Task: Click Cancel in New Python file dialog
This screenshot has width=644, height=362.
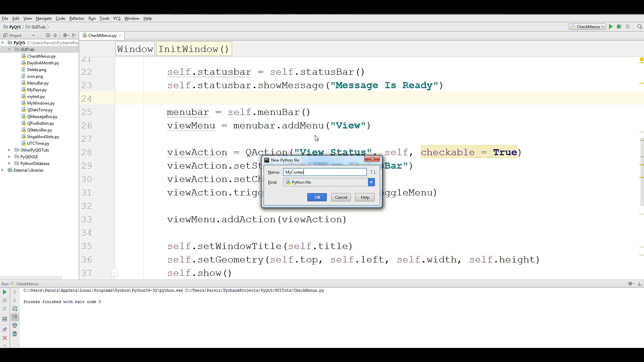Action: [341, 197]
